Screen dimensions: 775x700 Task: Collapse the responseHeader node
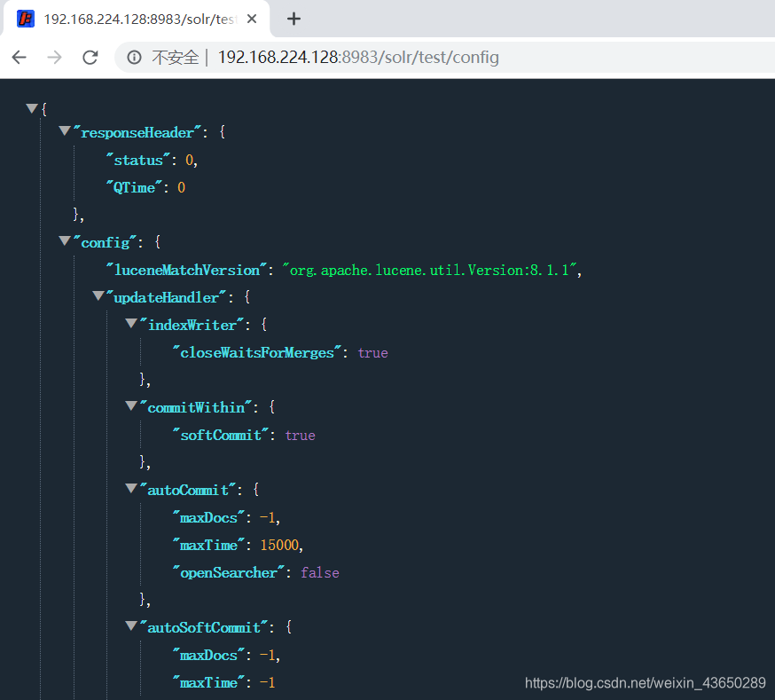[x=65, y=130]
